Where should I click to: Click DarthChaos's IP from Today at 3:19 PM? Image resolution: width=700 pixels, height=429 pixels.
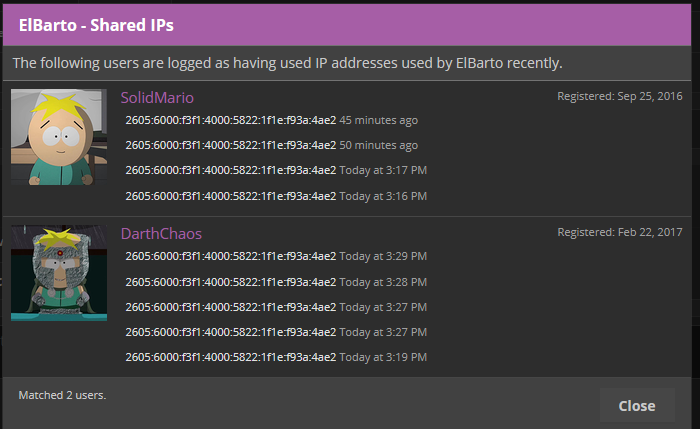click(231, 357)
